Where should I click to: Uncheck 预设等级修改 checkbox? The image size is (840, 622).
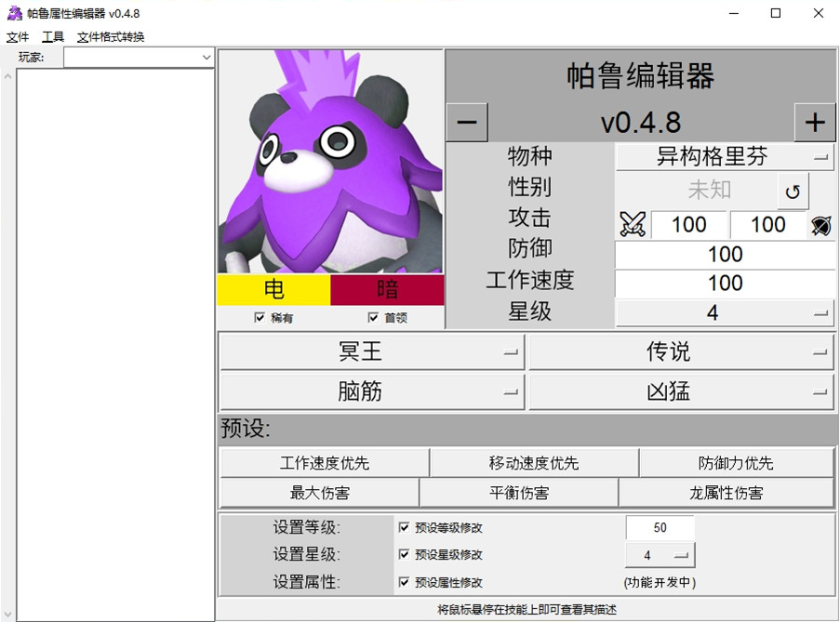tap(405, 528)
